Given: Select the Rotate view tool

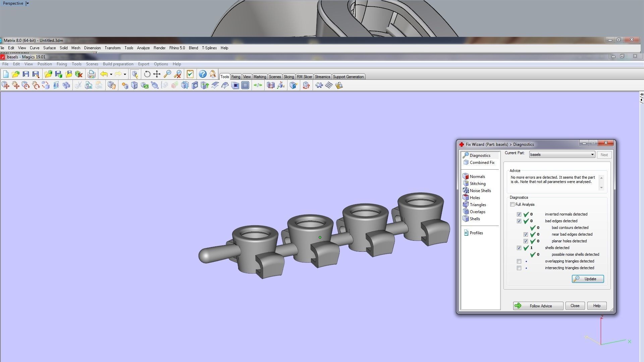Looking at the screenshot, I should coord(147,74).
